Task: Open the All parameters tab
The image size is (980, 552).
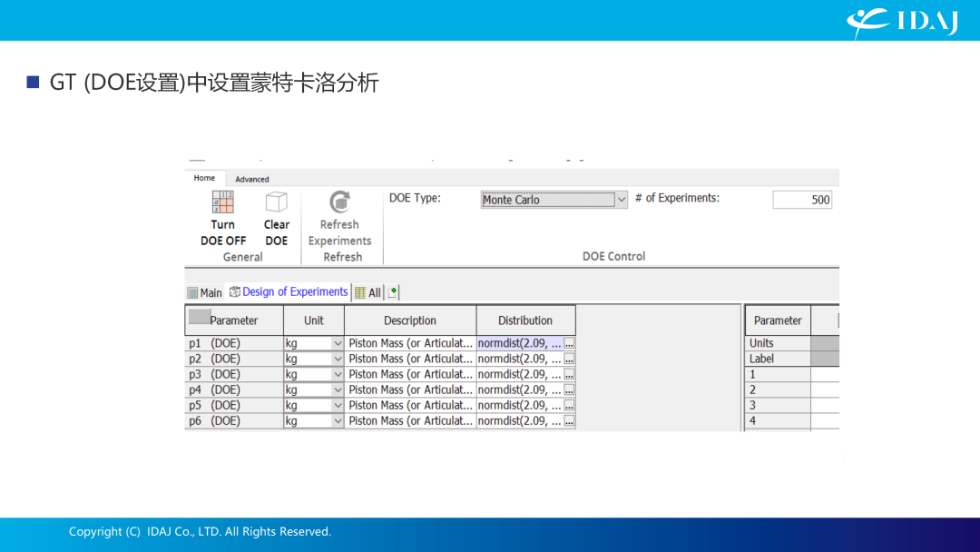Action: [x=367, y=292]
